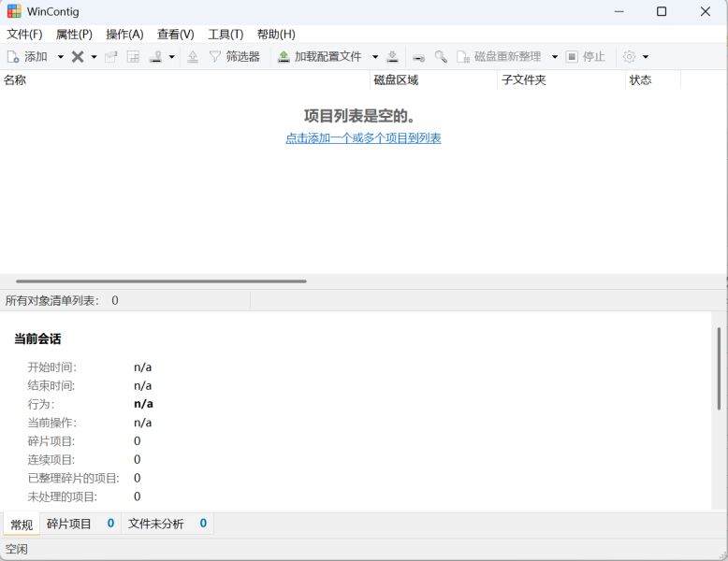Screen dimensions: 728x561
Task: Open the 查看(V) menu
Action: 176,35
